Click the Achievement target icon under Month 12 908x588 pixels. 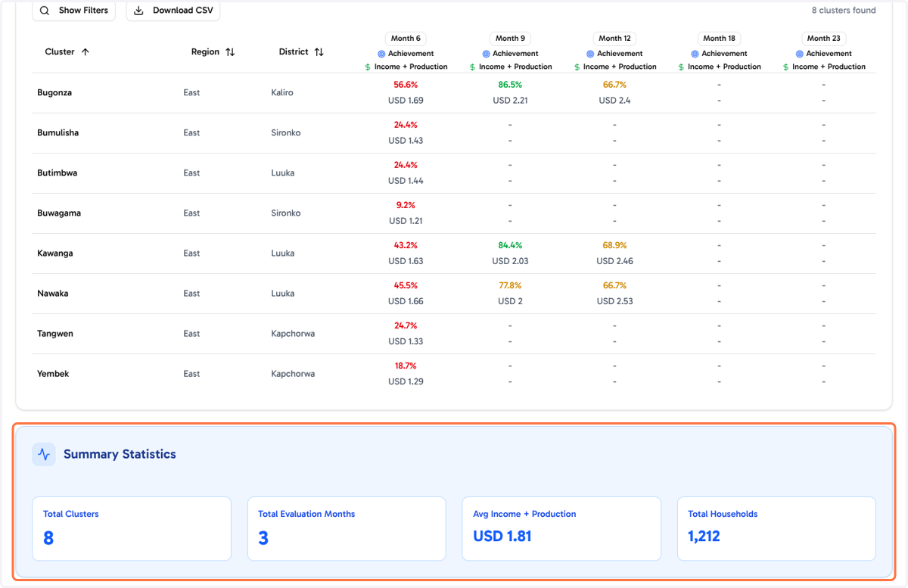pos(591,54)
